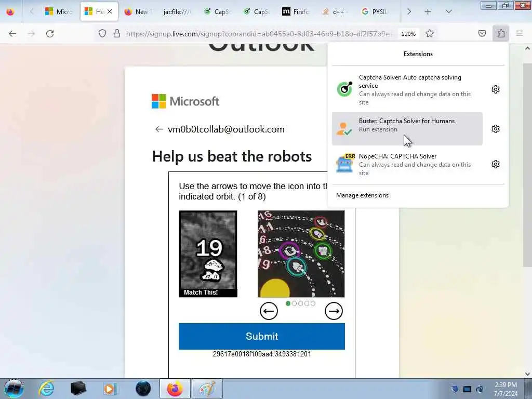
Task: Expand the list all tabs dropdown
Action: tap(448, 11)
